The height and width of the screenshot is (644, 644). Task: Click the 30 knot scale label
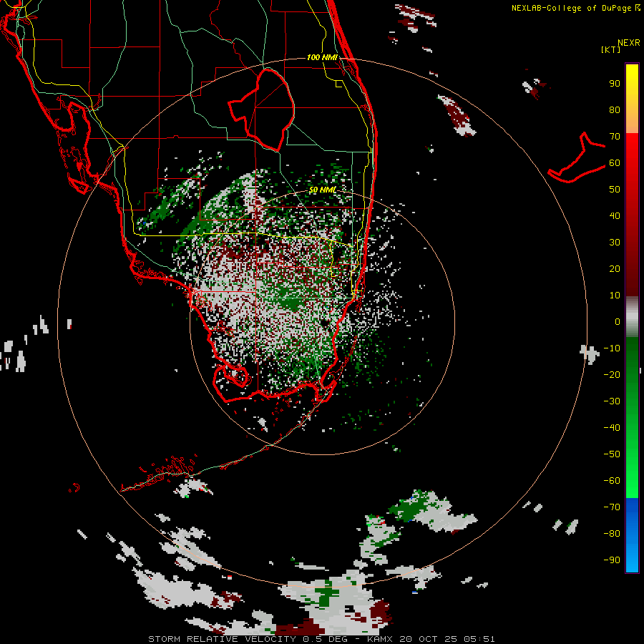click(615, 243)
